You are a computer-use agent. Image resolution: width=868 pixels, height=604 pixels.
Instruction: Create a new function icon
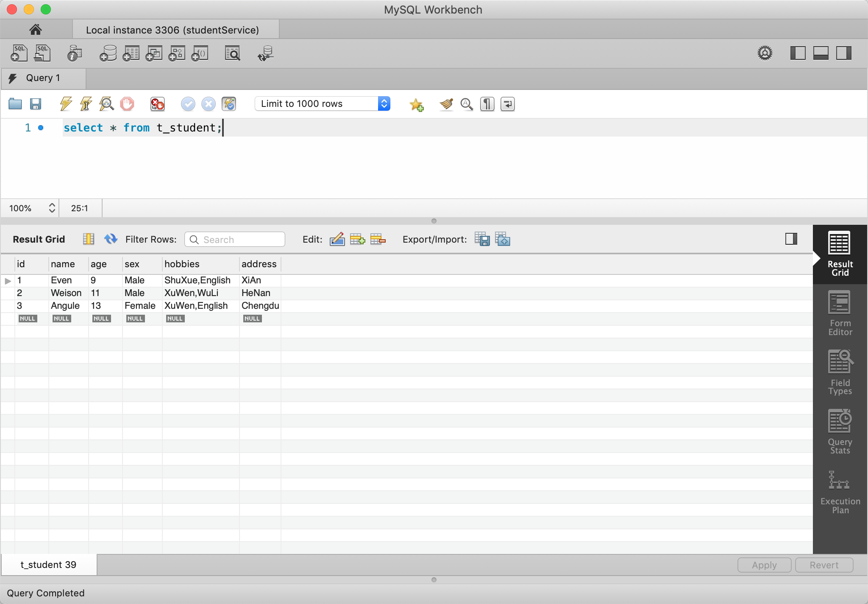point(200,53)
